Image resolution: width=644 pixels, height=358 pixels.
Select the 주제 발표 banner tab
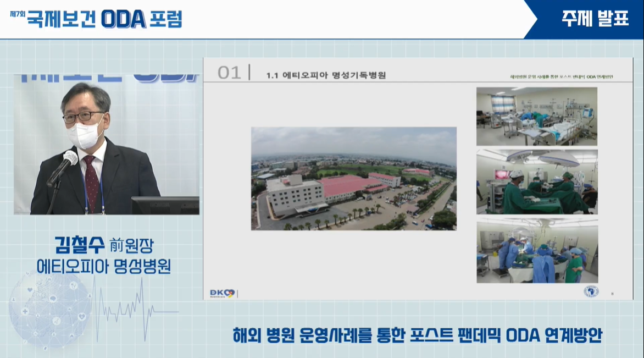click(x=595, y=19)
